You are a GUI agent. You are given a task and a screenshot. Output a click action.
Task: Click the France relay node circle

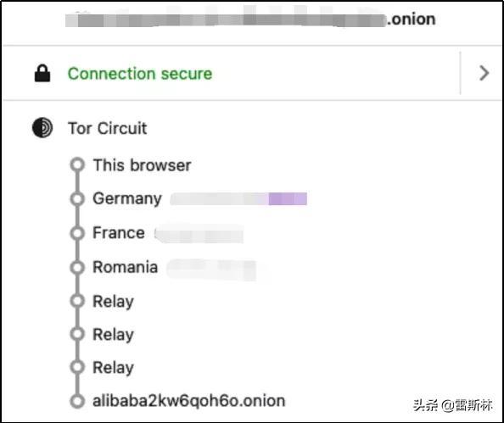click(x=77, y=233)
